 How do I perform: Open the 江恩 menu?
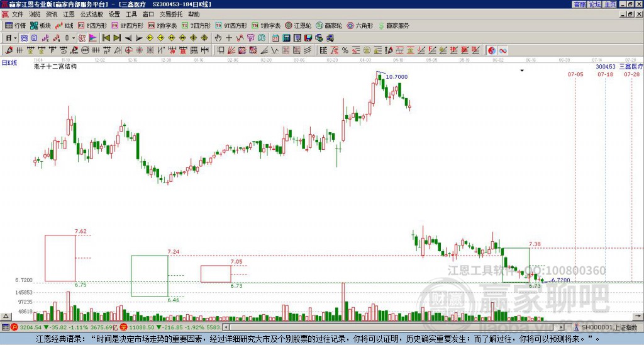[69, 14]
